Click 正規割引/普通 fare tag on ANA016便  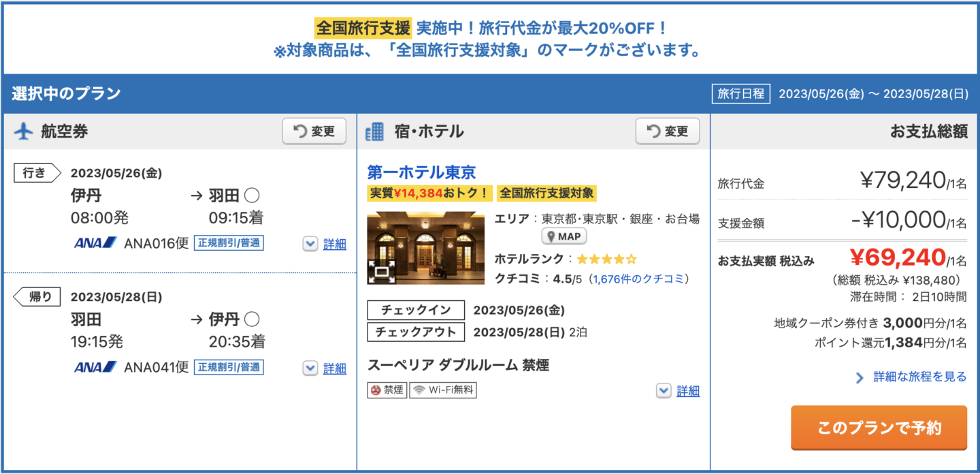pos(229,243)
